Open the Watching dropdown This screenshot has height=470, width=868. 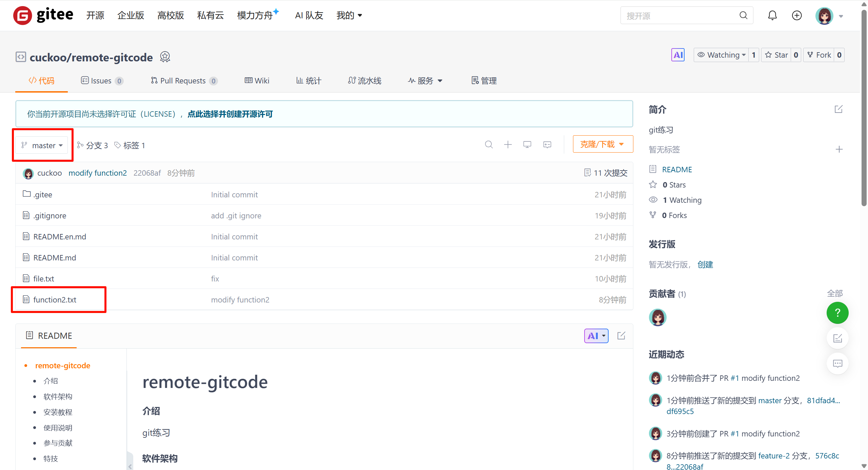(x=721, y=55)
